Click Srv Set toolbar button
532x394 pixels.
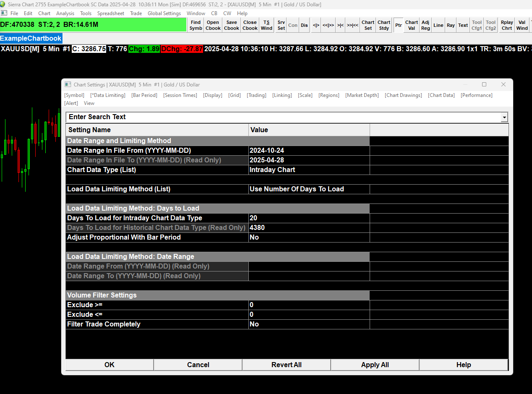[x=281, y=25]
